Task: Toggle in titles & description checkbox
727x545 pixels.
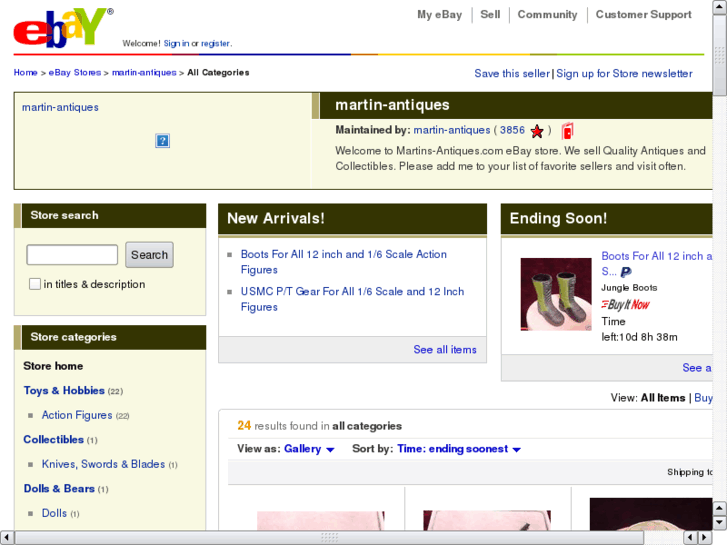Action: [35, 284]
